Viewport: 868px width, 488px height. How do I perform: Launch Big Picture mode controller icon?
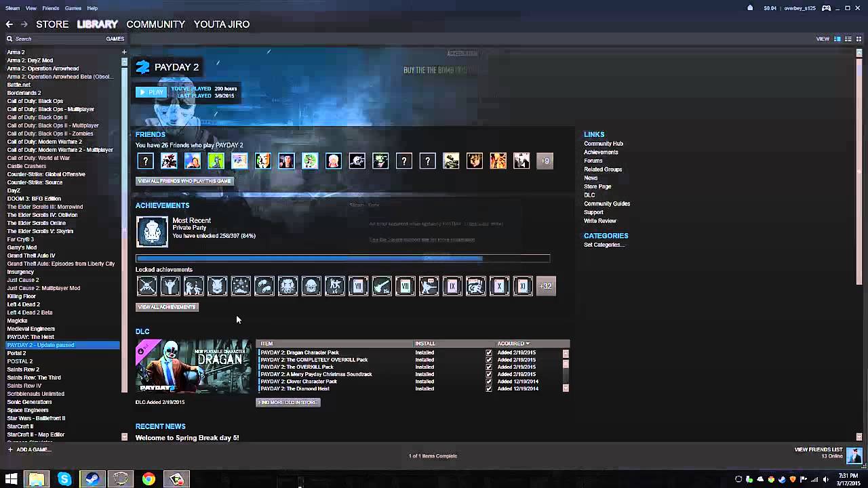tap(826, 8)
